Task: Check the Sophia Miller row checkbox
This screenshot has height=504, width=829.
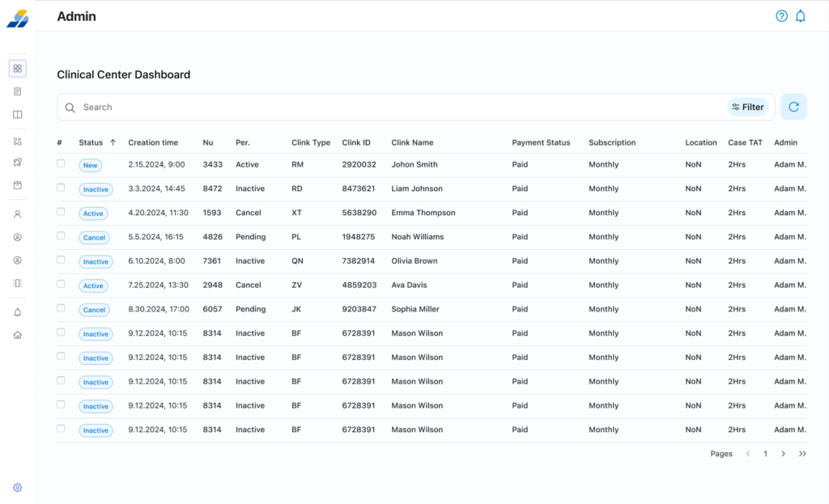Action: (61, 308)
